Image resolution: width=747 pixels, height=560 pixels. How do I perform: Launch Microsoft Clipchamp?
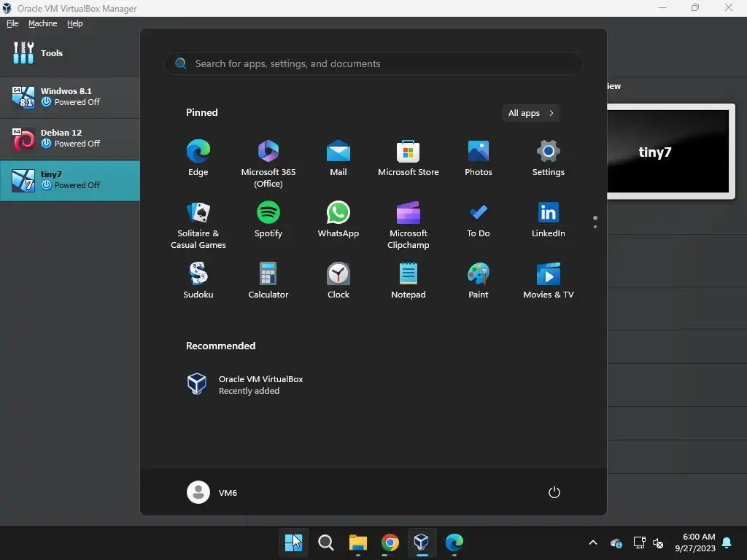coord(409,225)
